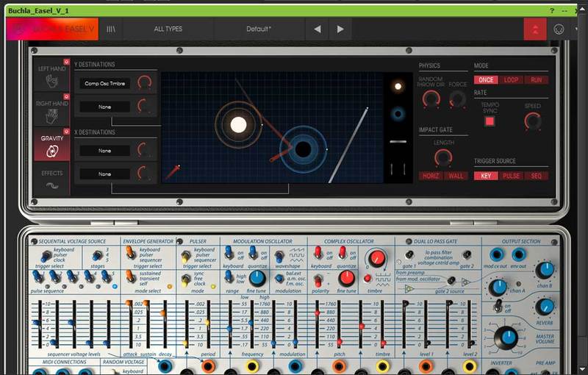
Task: Select the Left Hand panel icon
Action: (x=52, y=75)
